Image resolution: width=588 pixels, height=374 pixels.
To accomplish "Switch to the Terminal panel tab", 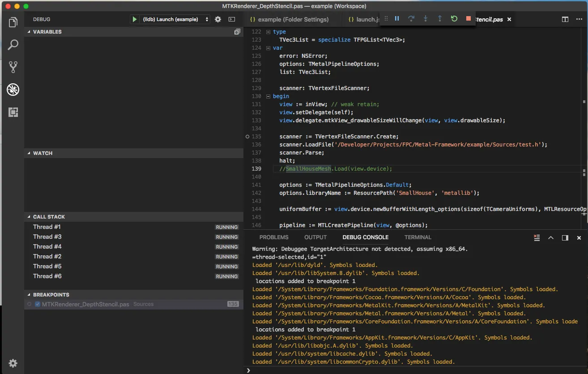I will pos(418,237).
